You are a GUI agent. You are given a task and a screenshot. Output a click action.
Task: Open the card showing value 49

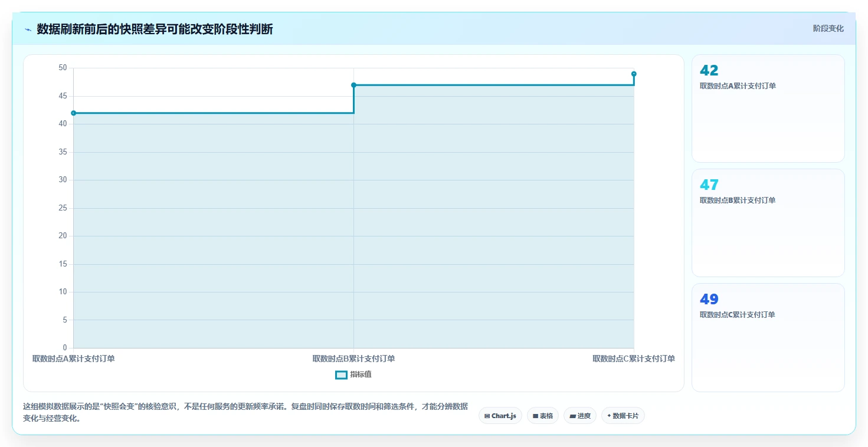[768, 337]
